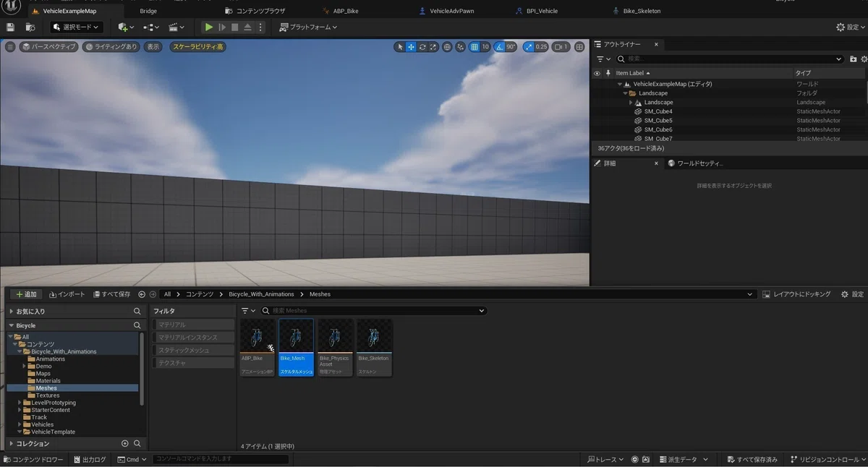Open the cinematics clapperboard dropdown
The image size is (868, 467).
[176, 27]
